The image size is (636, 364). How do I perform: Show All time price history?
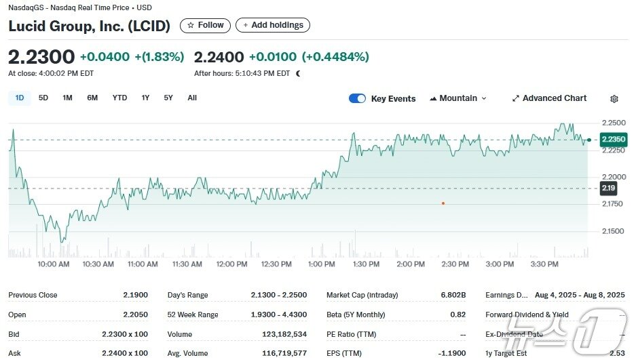(192, 98)
